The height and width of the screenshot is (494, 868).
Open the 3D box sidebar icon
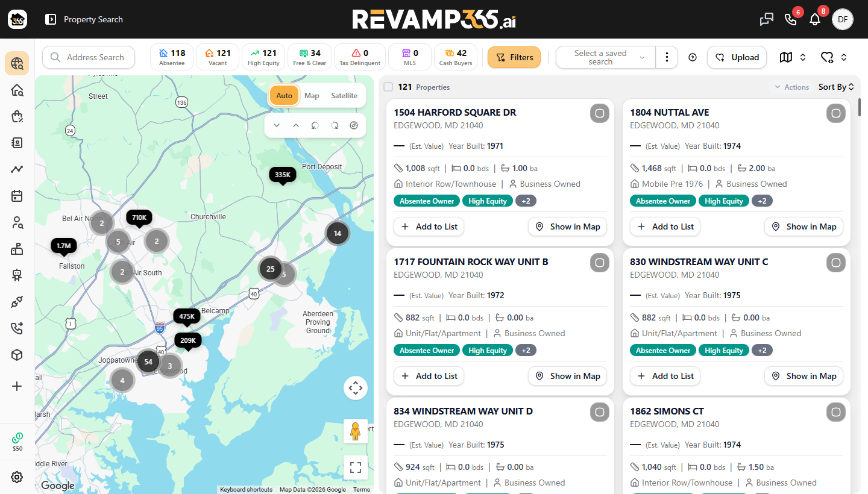(17, 355)
